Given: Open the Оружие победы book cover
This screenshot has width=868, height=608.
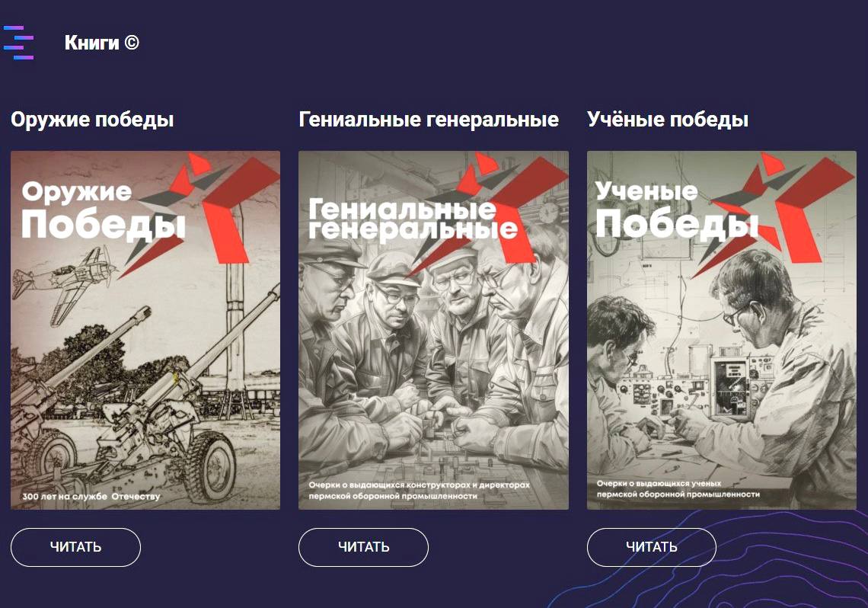Looking at the screenshot, I should [x=145, y=330].
